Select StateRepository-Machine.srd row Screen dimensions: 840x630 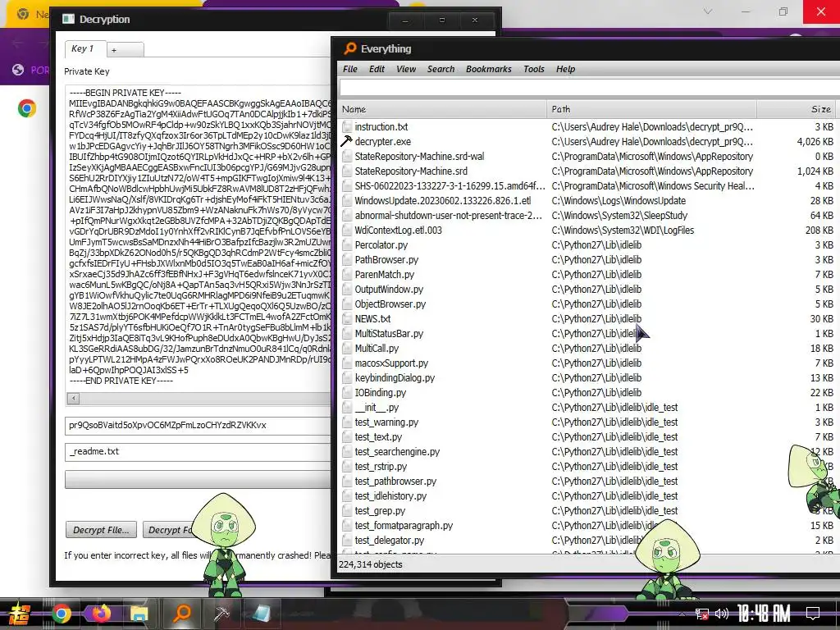click(411, 171)
